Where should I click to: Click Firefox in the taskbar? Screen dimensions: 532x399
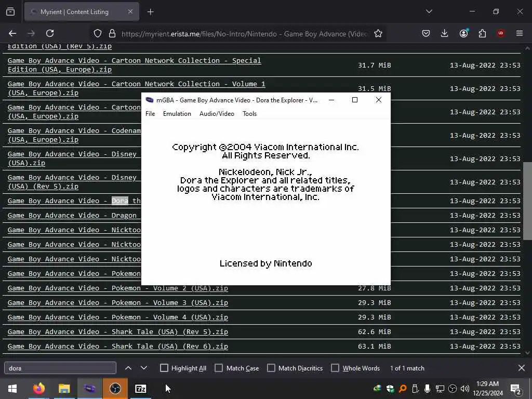coord(38,389)
